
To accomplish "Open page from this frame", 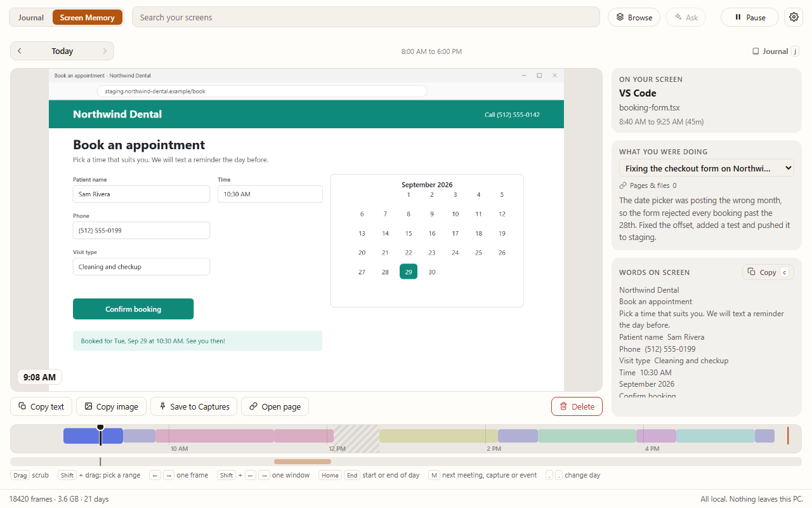I will 275,406.
